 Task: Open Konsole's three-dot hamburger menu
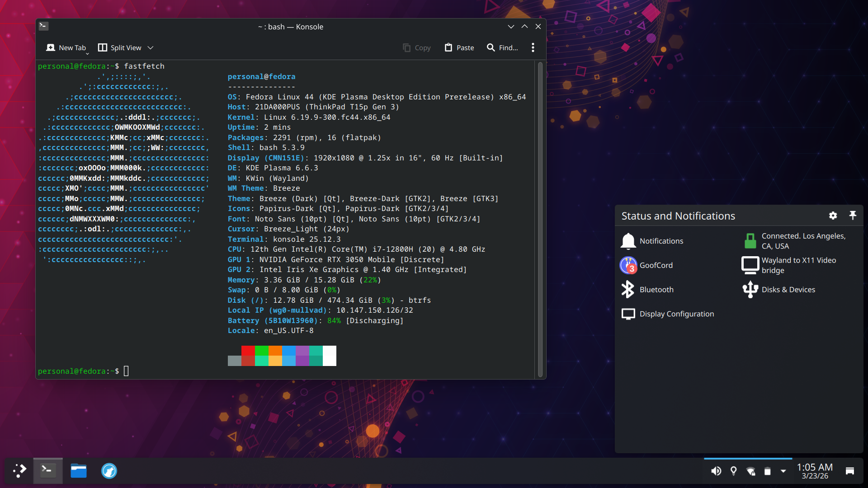point(533,47)
